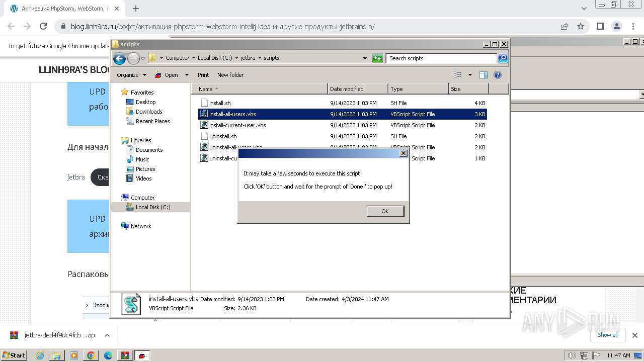This screenshot has width=644, height=362.
Task: Open Chrome profile icon
Action: (617, 26)
